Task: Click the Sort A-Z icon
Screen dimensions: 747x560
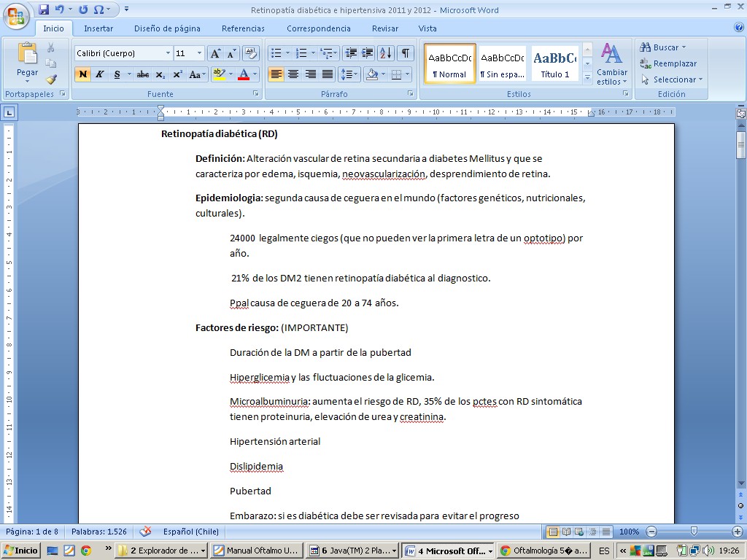Action: click(386, 53)
